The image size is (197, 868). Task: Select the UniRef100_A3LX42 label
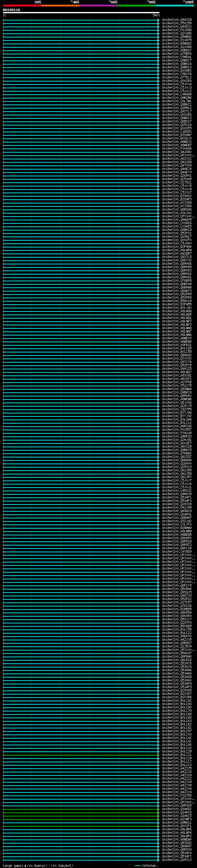click(177, 213)
